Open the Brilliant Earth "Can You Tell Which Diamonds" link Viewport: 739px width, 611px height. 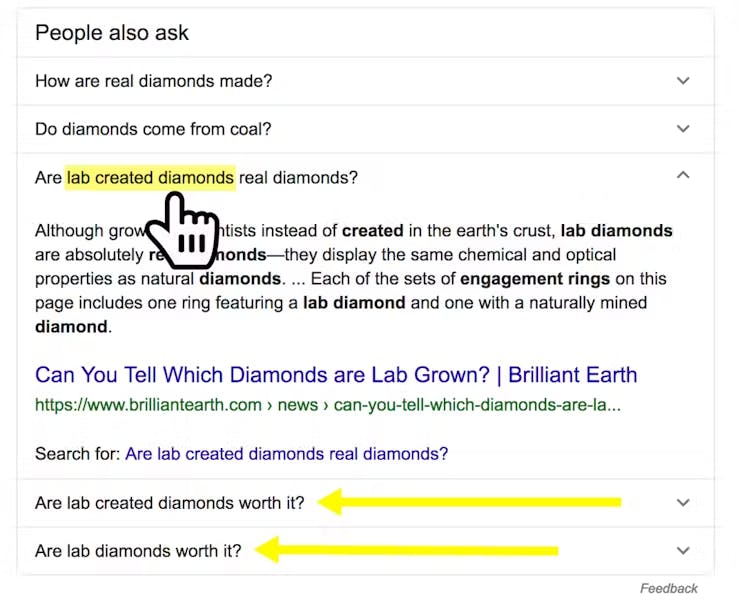[x=336, y=375]
